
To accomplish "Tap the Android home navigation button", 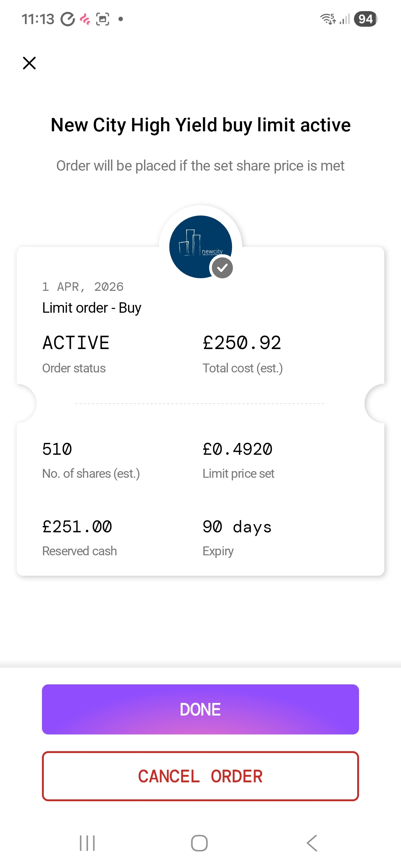I will point(199,843).
